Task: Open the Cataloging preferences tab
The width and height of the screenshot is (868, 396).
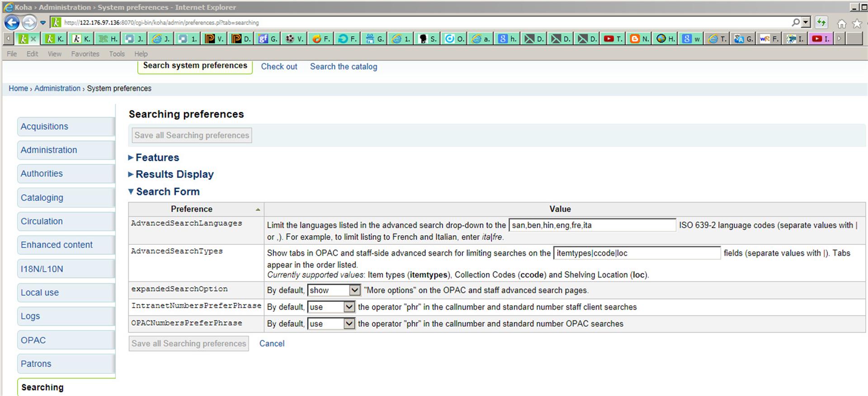Action: [x=66, y=198]
